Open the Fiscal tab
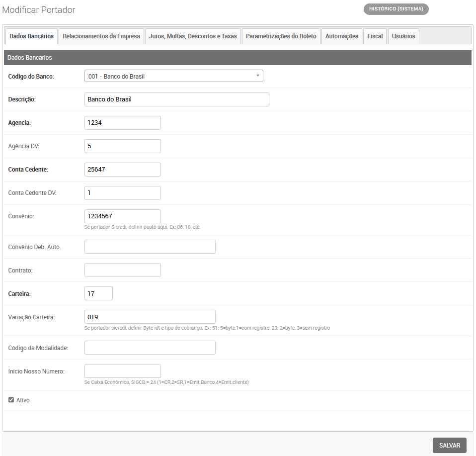The height and width of the screenshot is (456, 476). [x=375, y=36]
